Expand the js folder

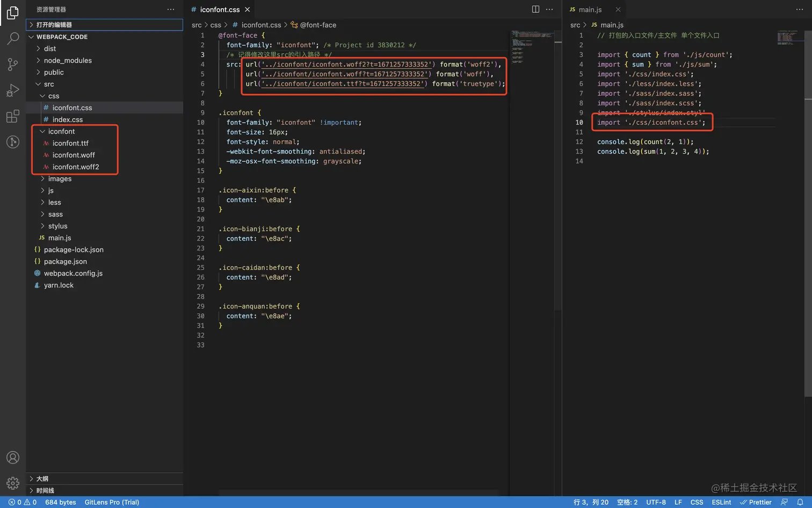pos(51,190)
